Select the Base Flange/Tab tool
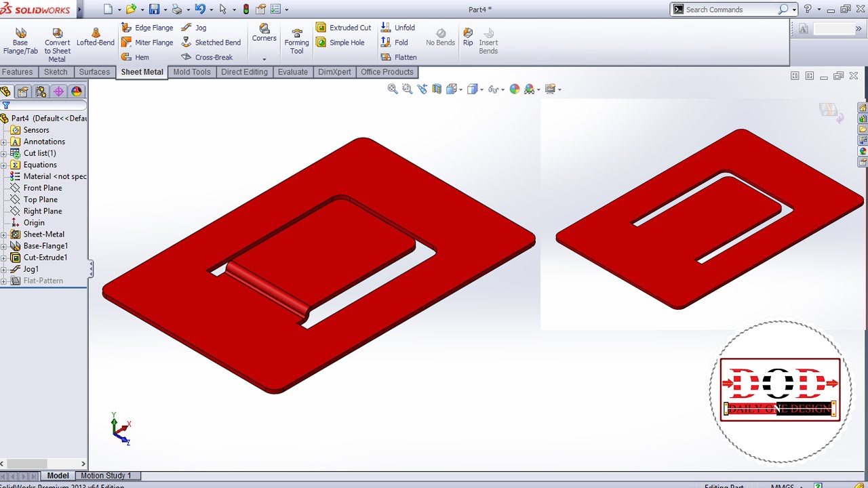Viewport: 868px width, 488px height. point(20,41)
